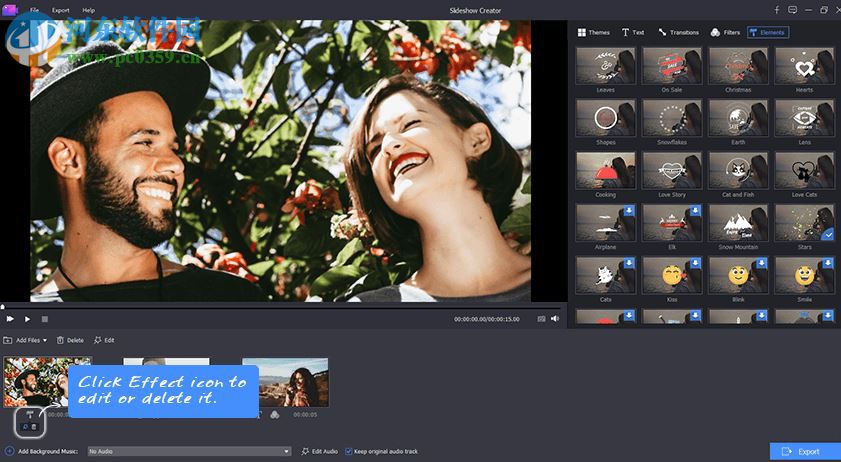841x462 pixels.
Task: Pick the Earth element
Action: pos(738,118)
